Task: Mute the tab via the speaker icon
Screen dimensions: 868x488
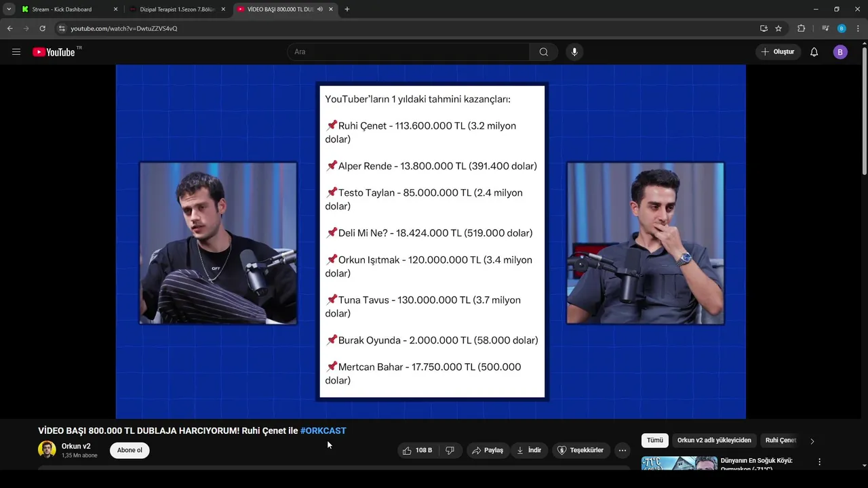Action: click(320, 9)
